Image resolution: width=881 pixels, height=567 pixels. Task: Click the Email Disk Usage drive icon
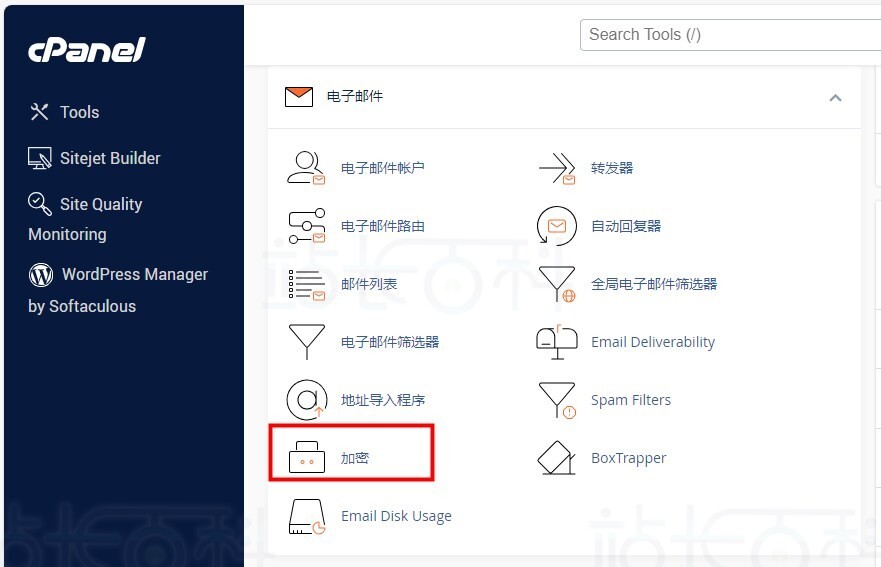(307, 516)
